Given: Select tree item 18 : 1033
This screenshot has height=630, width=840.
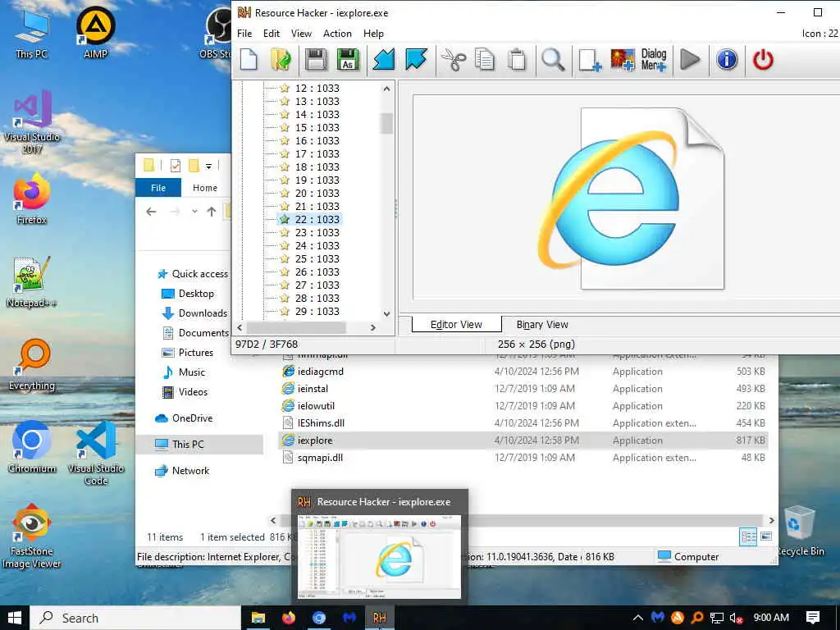Looking at the screenshot, I should click(x=317, y=167).
